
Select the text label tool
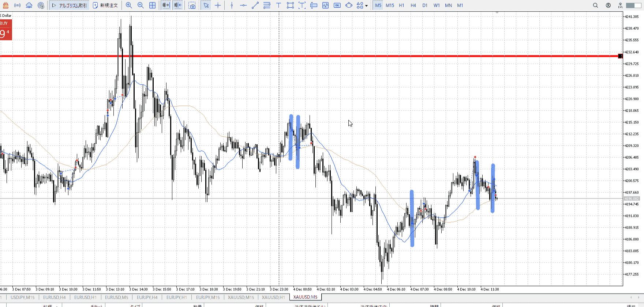[278, 5]
